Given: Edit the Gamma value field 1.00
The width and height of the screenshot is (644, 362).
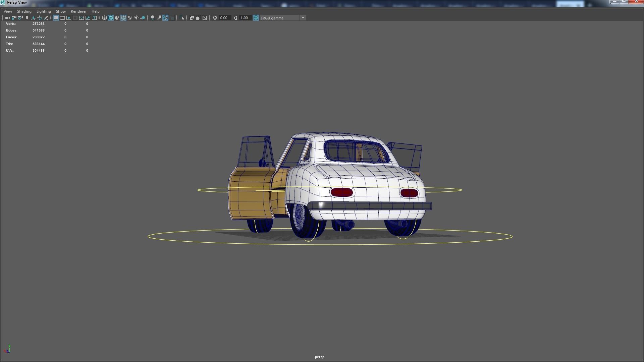Looking at the screenshot, I should [x=245, y=18].
